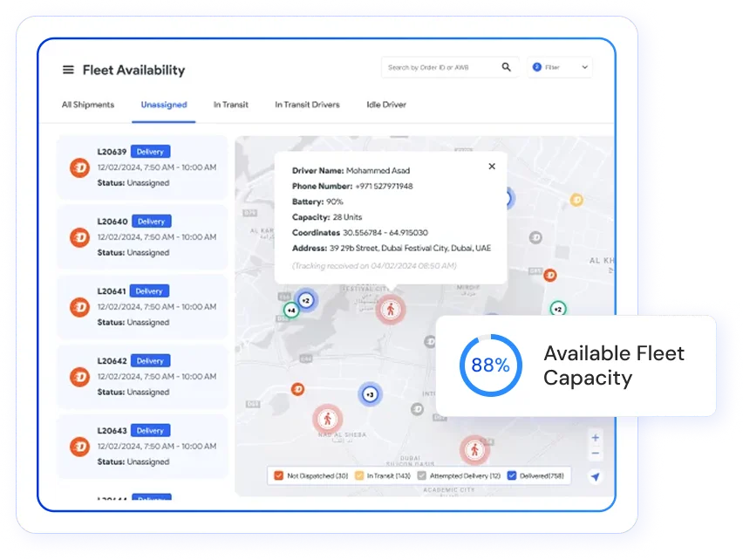The image size is (743, 560).
Task: Toggle the Attempted Delivery (12) checkbox
Action: pyautogui.click(x=422, y=475)
